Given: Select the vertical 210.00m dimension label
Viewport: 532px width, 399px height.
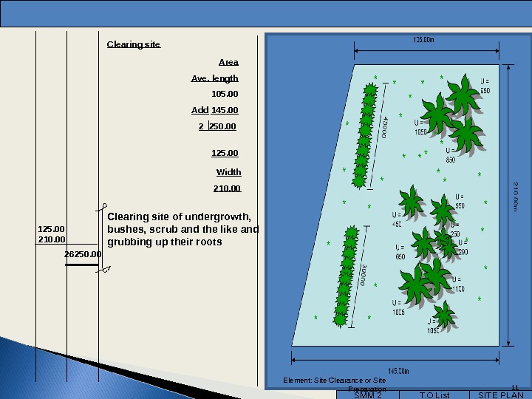Looking at the screenshot, I should click(x=516, y=197).
